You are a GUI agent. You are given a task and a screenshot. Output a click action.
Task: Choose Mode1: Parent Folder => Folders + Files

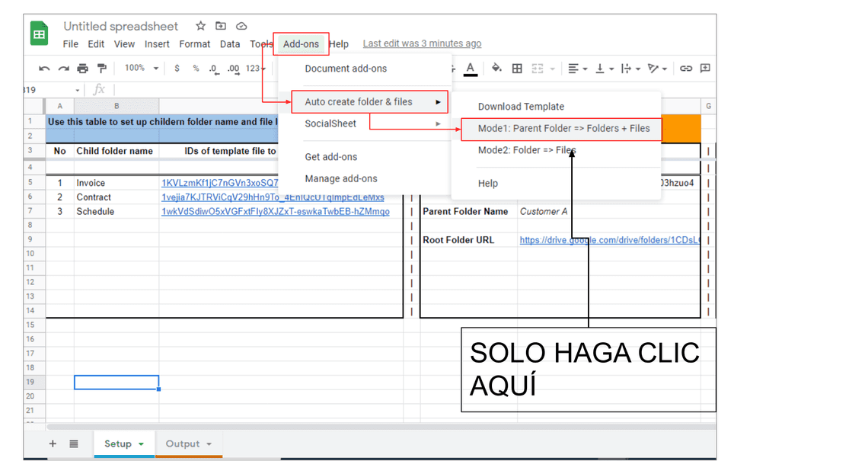pos(563,129)
